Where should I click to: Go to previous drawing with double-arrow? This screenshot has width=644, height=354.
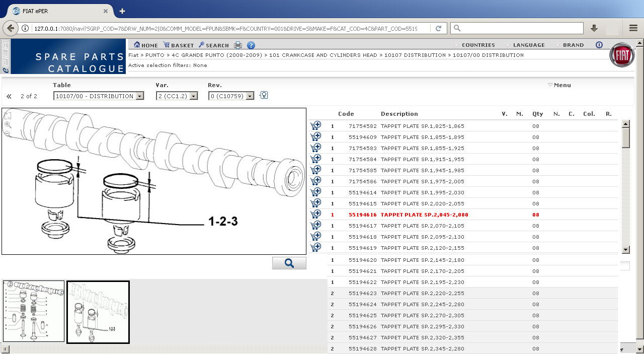pos(9,96)
